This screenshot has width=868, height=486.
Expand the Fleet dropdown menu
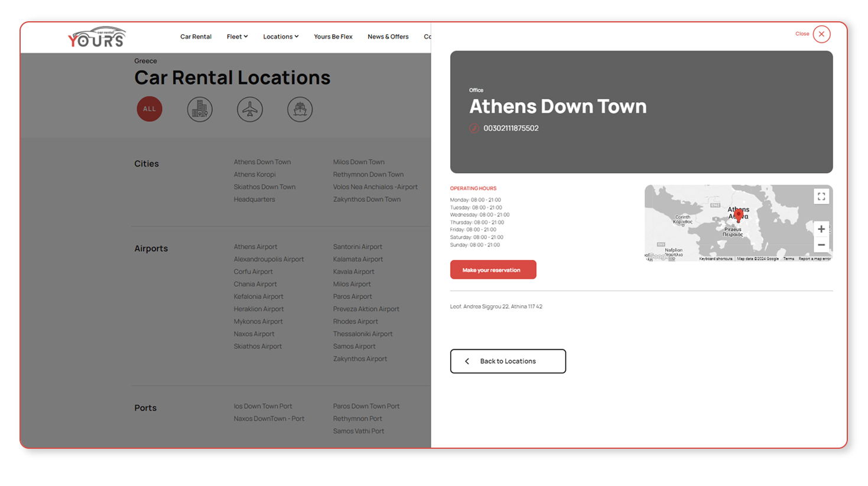(237, 37)
